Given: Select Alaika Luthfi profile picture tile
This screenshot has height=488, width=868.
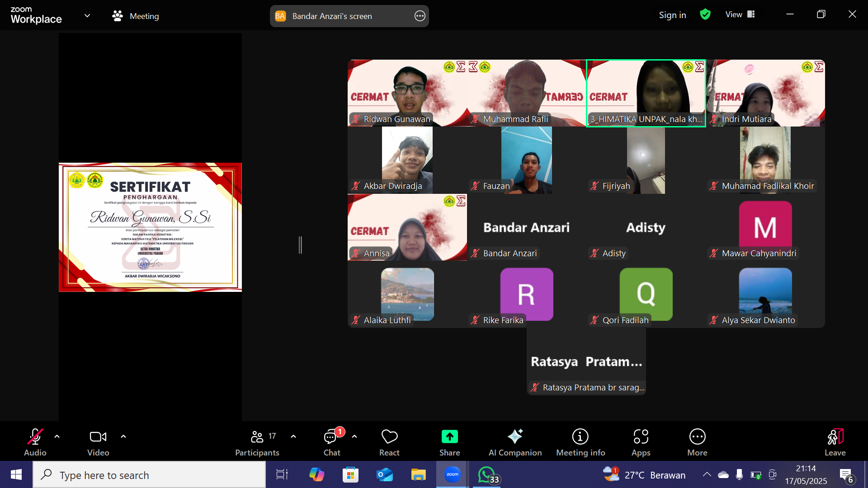Looking at the screenshot, I should coord(407,294).
